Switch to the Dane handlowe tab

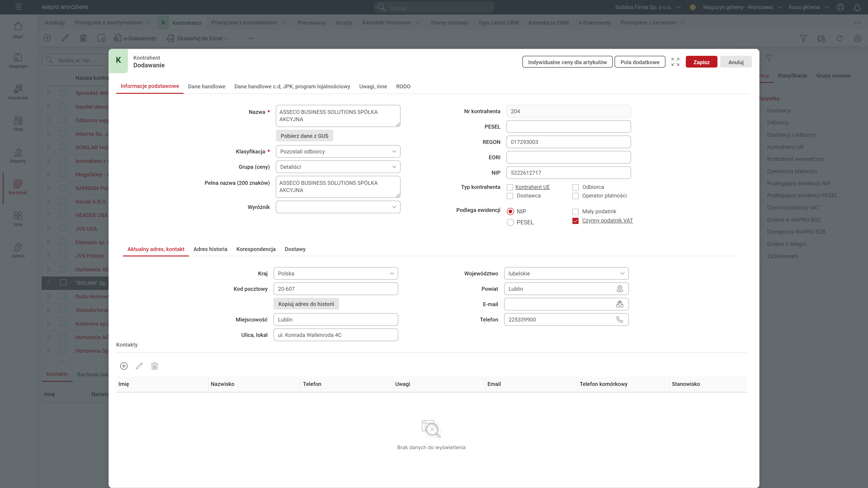[x=207, y=87]
